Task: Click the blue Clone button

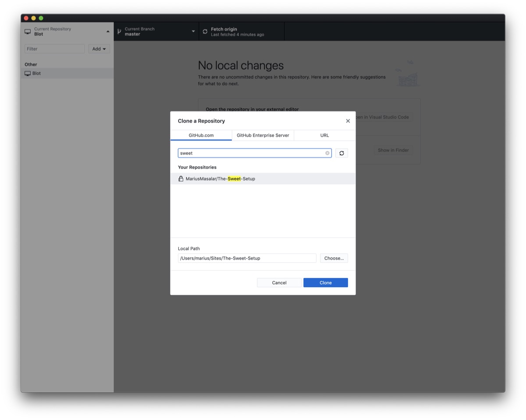Action: point(326,283)
